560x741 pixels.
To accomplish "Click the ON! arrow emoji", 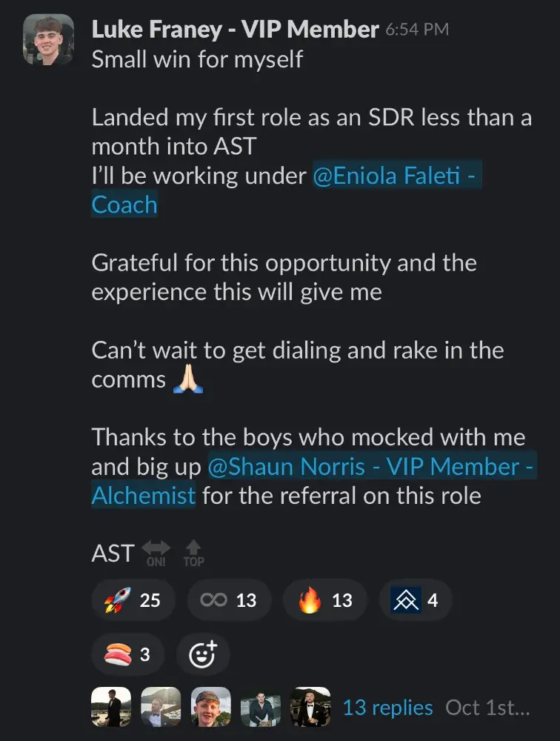I will [x=156, y=553].
